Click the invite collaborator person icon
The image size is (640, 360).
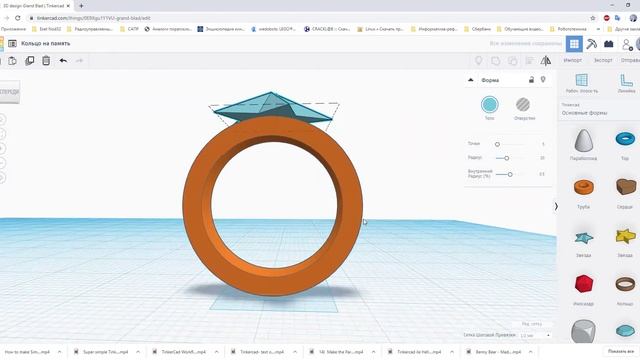pos(627,44)
